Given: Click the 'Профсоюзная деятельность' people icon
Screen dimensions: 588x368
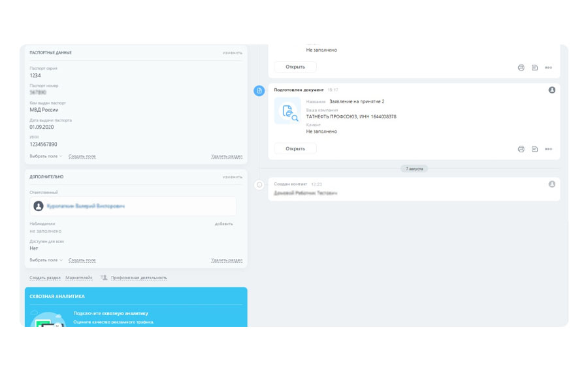Looking at the screenshot, I should tap(104, 278).
